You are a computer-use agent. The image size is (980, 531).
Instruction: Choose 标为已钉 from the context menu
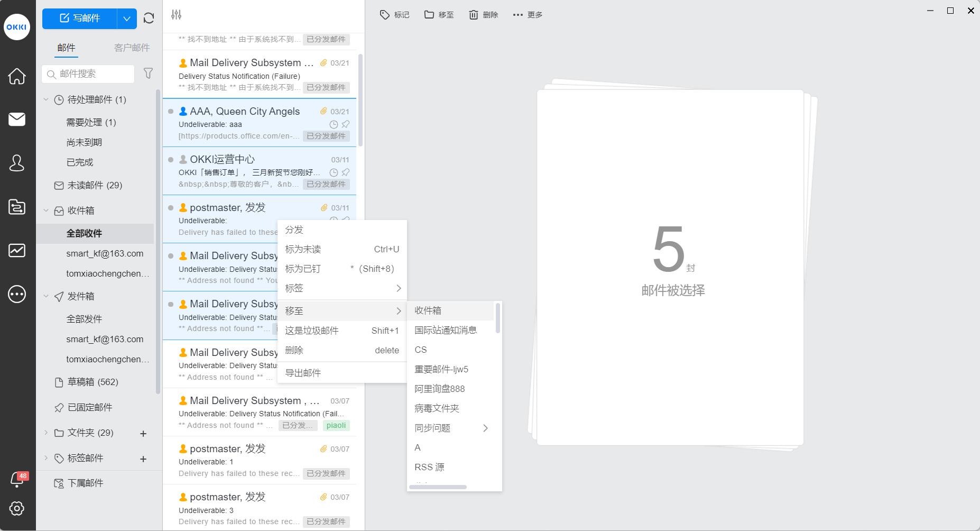(x=342, y=269)
